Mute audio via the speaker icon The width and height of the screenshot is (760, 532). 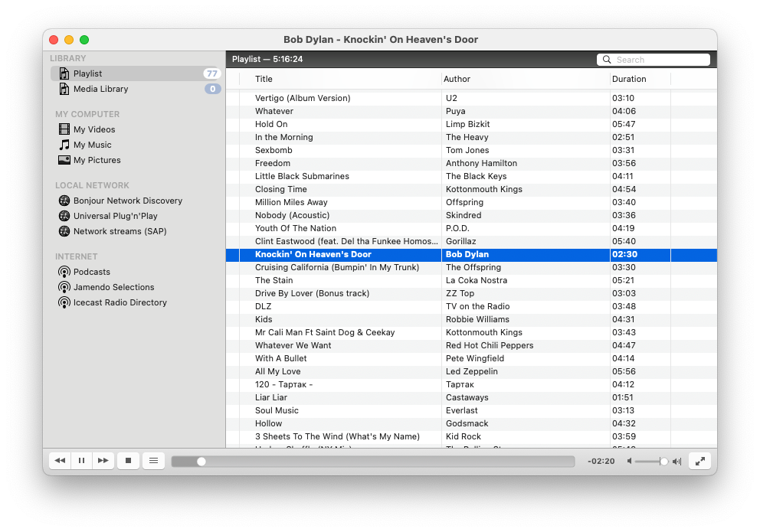629,461
